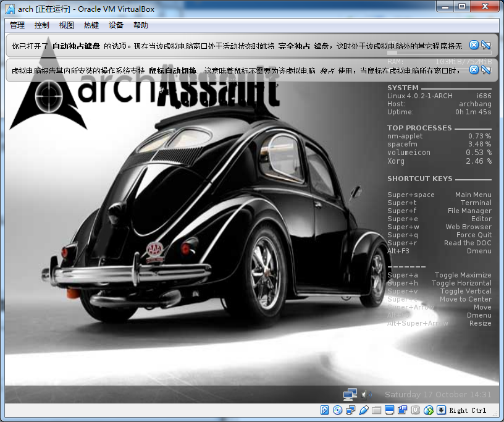This screenshot has width=504, height=422.
Task: Click the Toggle Horizontal label
Action: pyautogui.click(x=461, y=284)
